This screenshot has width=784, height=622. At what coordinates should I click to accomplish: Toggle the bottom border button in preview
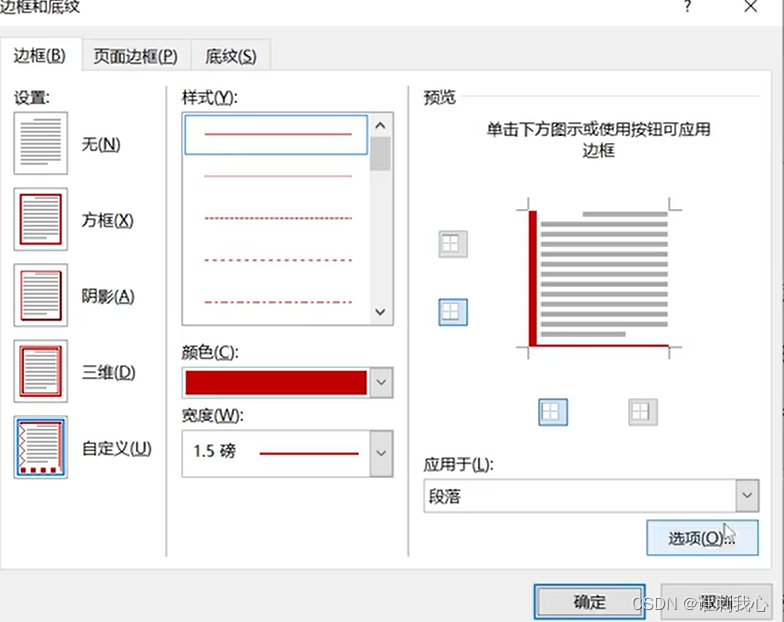click(x=453, y=312)
